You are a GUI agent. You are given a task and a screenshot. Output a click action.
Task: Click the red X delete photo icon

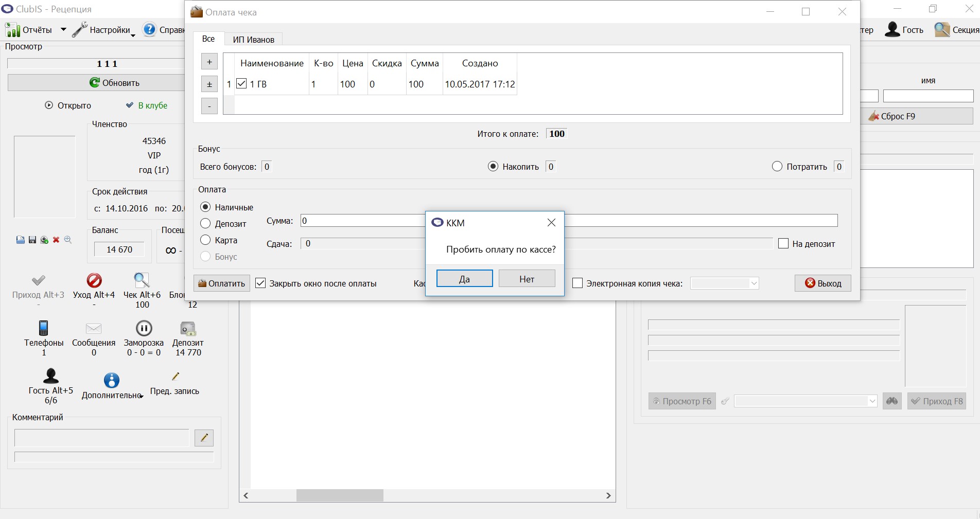click(56, 240)
